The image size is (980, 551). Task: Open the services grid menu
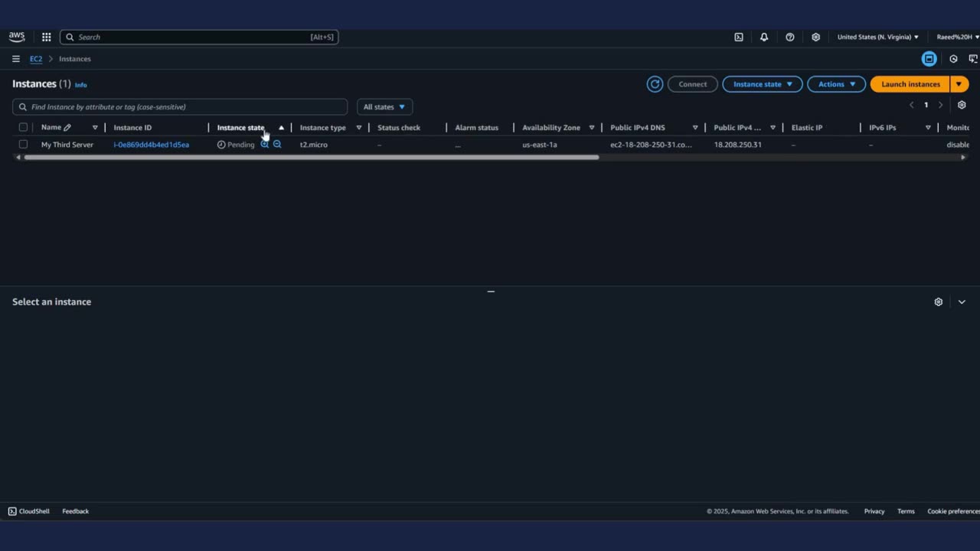tap(47, 37)
